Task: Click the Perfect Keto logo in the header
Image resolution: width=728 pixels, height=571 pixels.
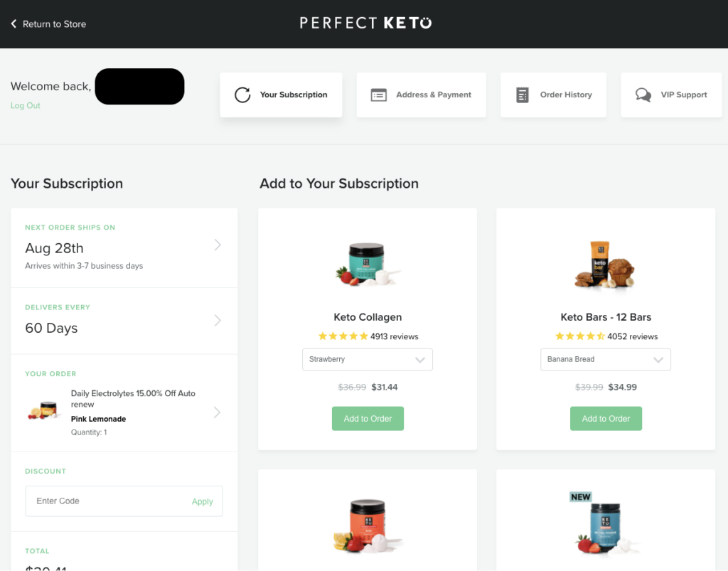Action: point(364,22)
